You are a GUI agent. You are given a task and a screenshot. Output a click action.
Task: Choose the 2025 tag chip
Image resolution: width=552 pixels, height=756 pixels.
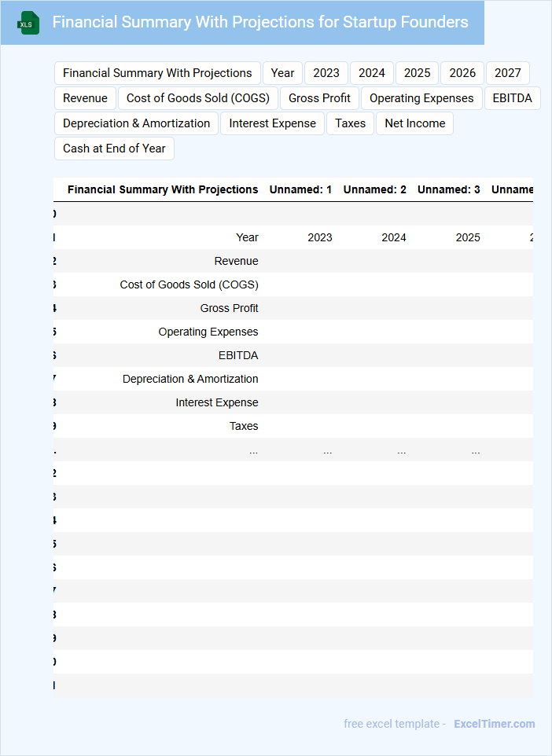click(417, 73)
